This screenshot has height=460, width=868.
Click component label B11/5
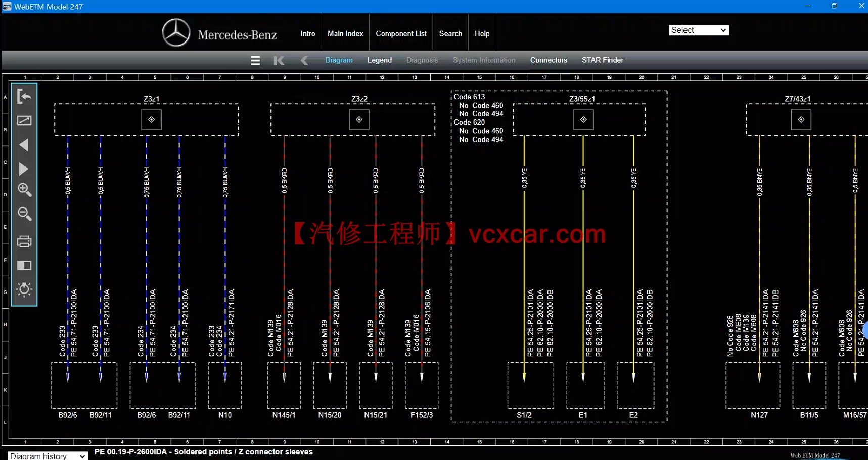click(809, 415)
